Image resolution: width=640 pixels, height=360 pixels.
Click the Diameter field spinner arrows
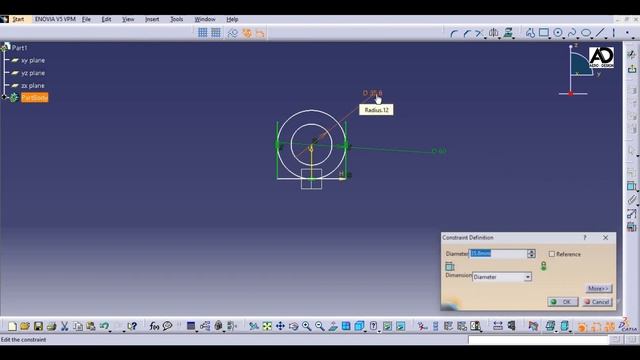pyautogui.click(x=531, y=254)
